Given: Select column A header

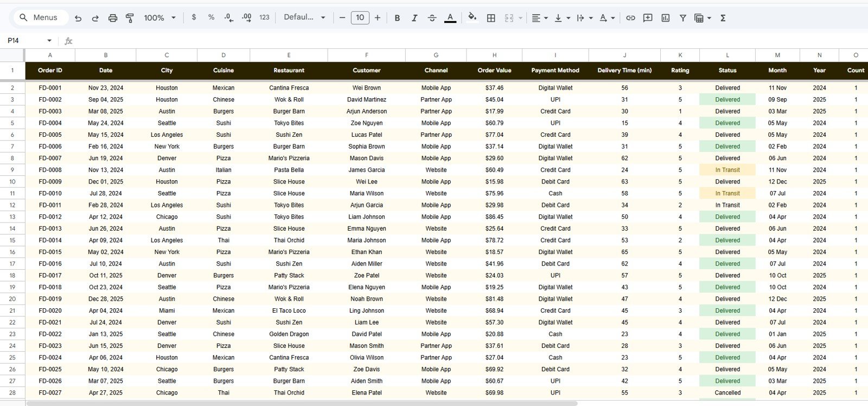Looking at the screenshot, I should [50, 55].
